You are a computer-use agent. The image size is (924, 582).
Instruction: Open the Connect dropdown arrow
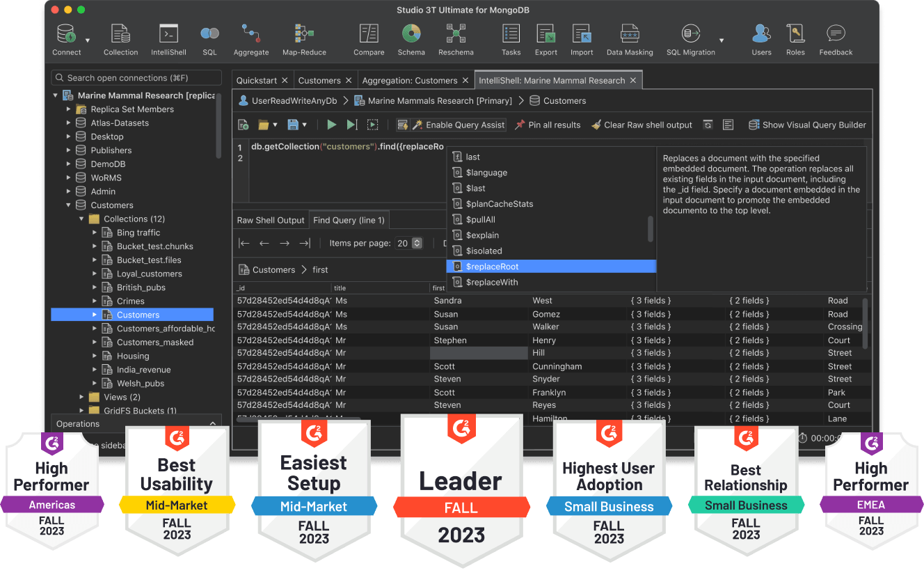click(x=88, y=40)
